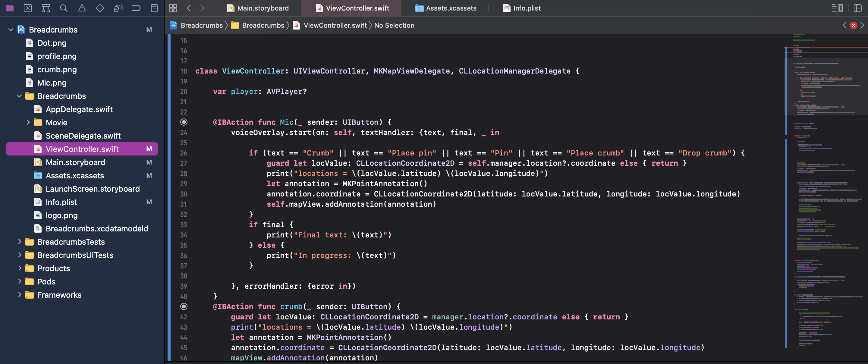Screen dimensions: 868x364
Task: Select AppDelegate.swift in the navigator
Action: pos(79,109)
